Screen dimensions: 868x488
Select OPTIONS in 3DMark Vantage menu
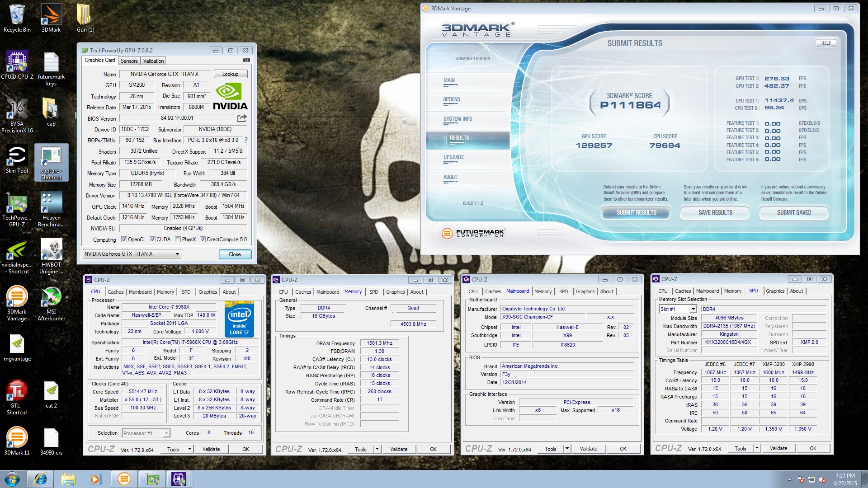(452, 99)
